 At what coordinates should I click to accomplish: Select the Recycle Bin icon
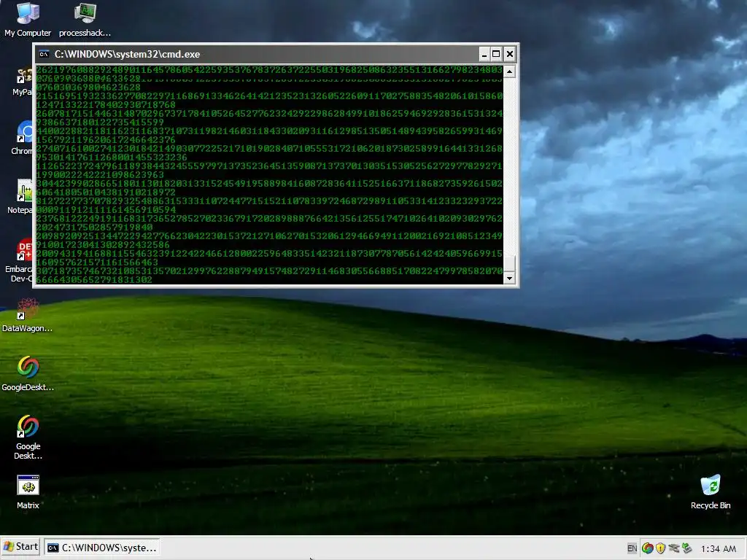coord(711,491)
